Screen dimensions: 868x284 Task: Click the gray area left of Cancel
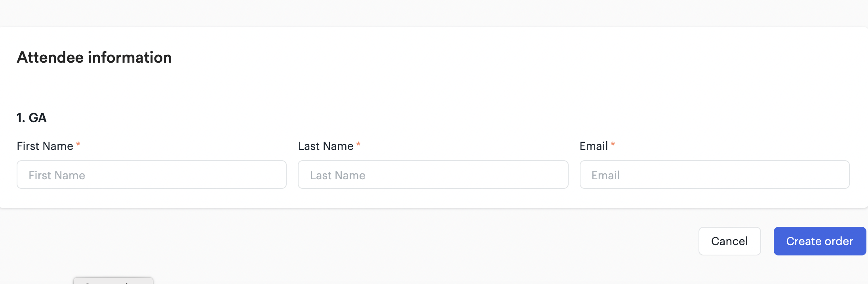pyautogui.click(x=396, y=241)
